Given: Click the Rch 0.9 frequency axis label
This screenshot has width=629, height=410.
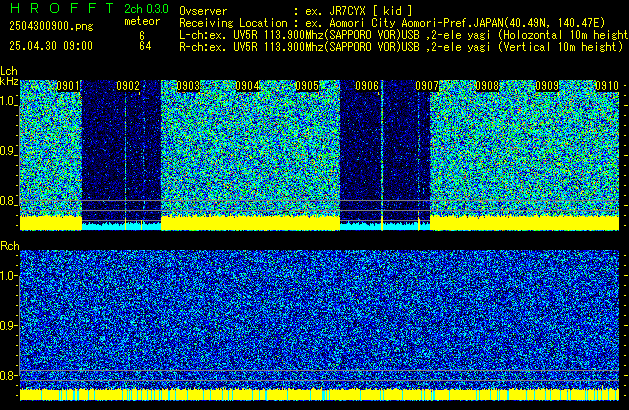Looking at the screenshot, I should pos(8,325).
